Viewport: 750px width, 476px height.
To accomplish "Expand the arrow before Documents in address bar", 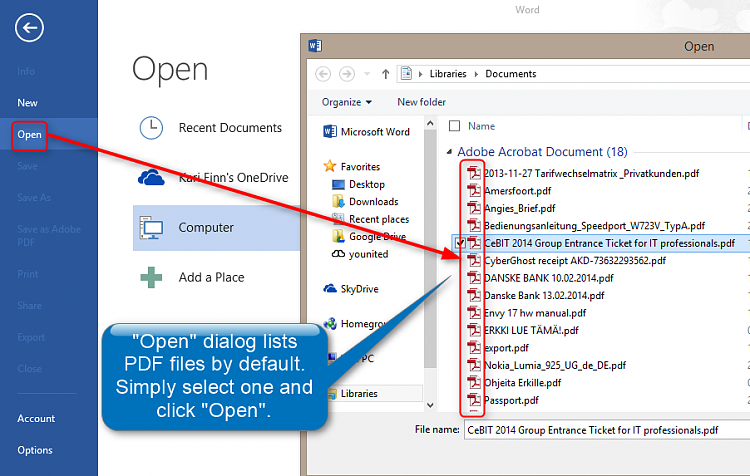I will click(476, 74).
